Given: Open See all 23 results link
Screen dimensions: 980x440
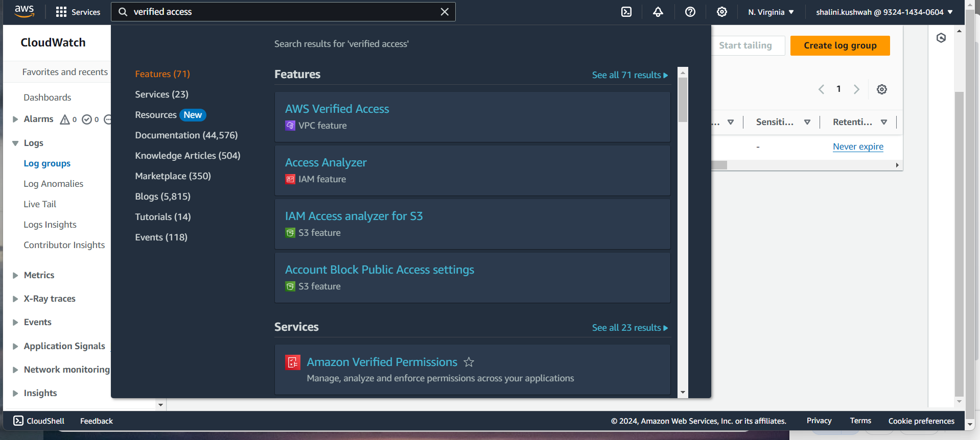Looking at the screenshot, I should click(x=630, y=328).
